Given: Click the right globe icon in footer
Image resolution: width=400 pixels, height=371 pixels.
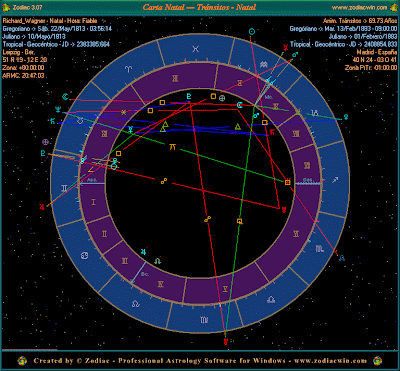Looking at the screenshot, I should [378, 360].
